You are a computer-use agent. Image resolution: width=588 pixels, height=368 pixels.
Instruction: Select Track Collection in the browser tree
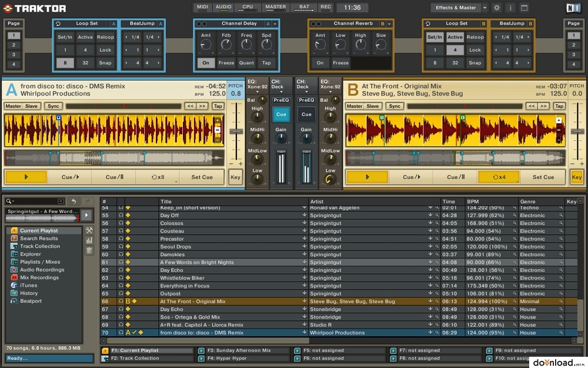(x=40, y=246)
